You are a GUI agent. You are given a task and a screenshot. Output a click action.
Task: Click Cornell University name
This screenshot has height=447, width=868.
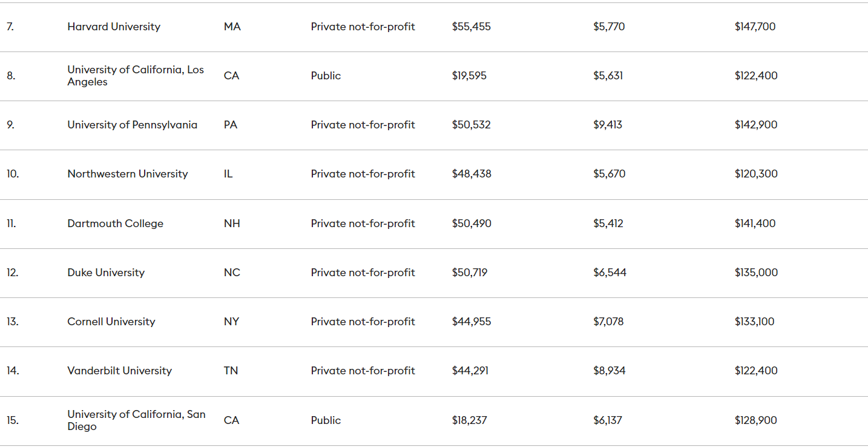click(x=111, y=322)
